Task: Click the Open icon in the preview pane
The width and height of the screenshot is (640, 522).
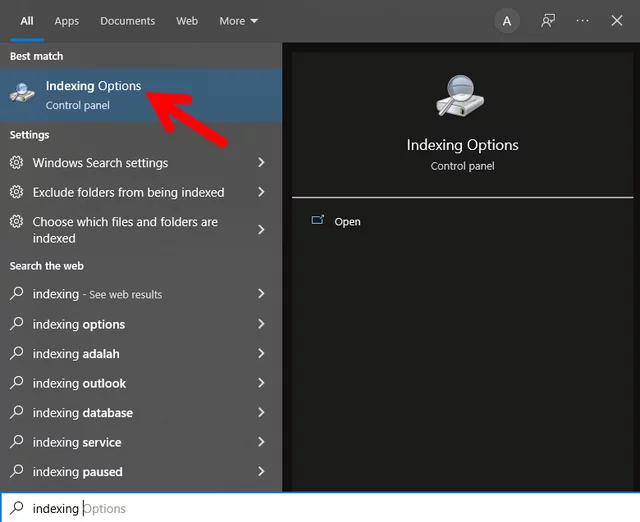Action: point(318,220)
